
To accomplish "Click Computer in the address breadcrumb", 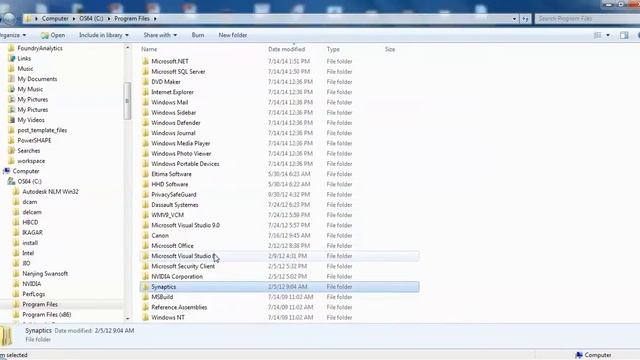I will (55, 19).
